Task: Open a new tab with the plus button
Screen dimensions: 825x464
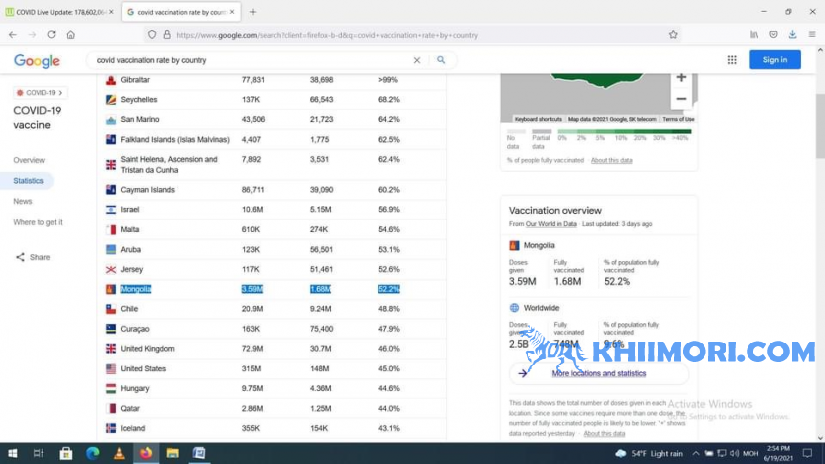Action: (x=253, y=12)
